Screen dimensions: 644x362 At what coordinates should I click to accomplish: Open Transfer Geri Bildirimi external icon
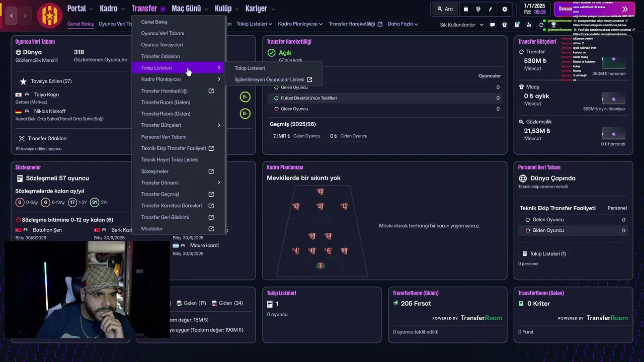pyautogui.click(x=211, y=217)
